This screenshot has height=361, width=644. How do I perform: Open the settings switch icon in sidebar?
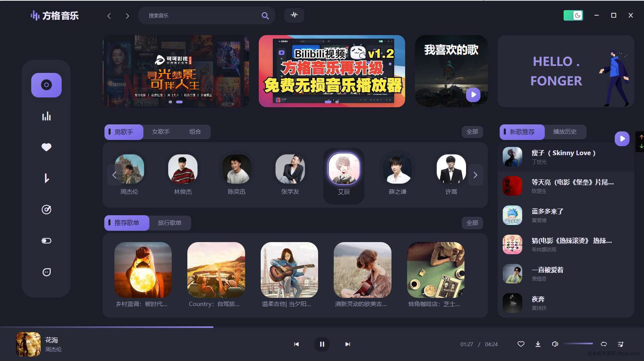tap(46, 241)
